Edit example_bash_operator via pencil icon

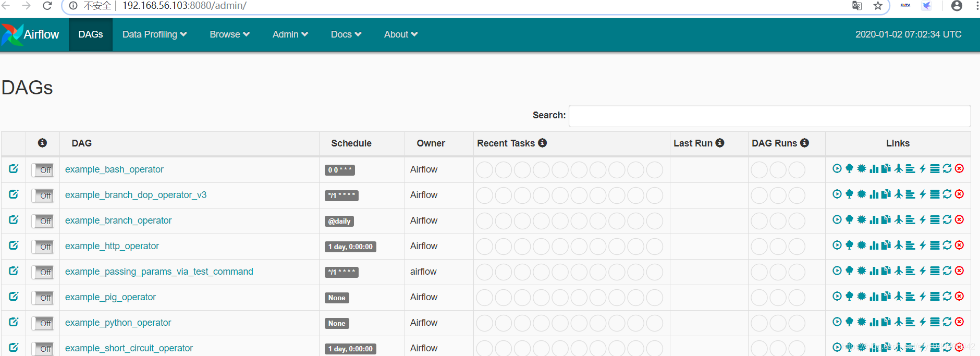[x=14, y=168]
